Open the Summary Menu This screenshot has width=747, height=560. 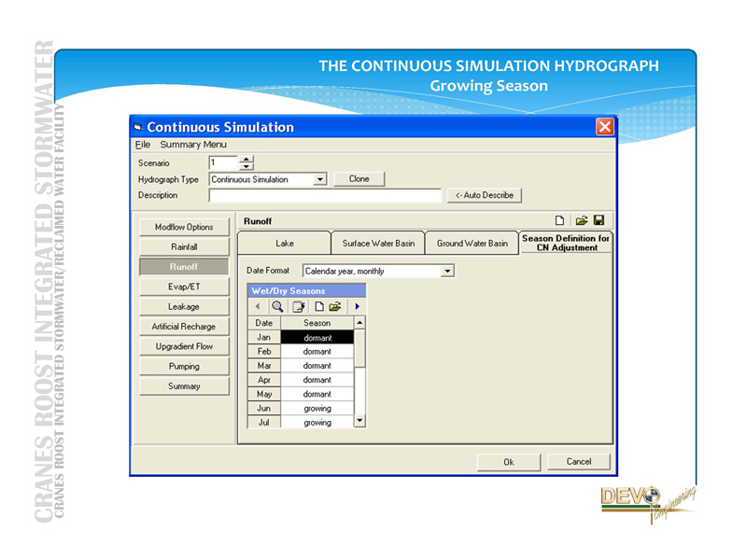[193, 145]
